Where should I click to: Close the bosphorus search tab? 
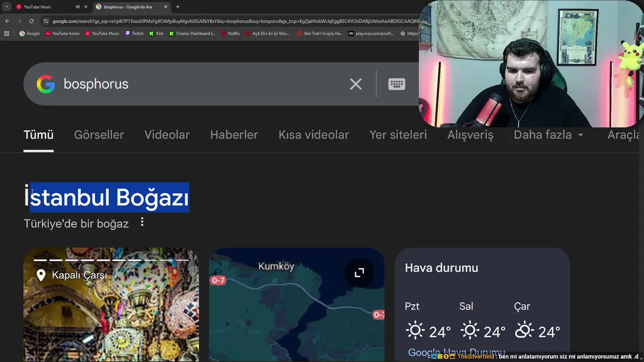(166, 7)
